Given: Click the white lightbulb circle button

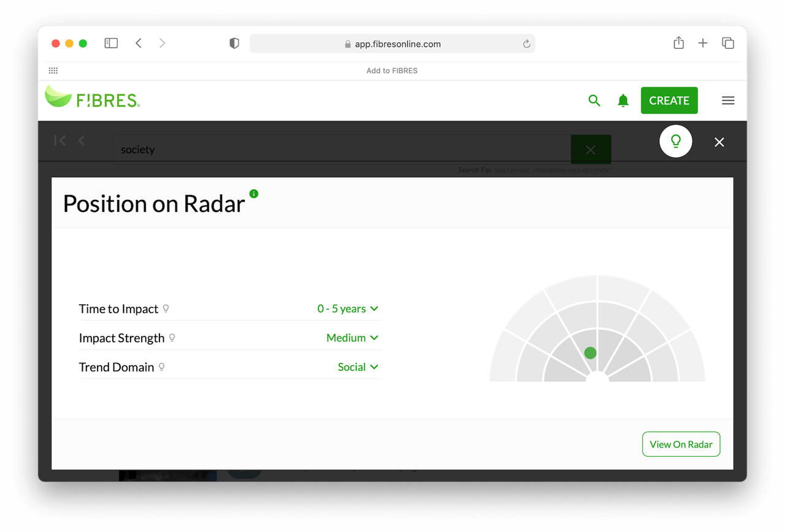Looking at the screenshot, I should coord(676,141).
